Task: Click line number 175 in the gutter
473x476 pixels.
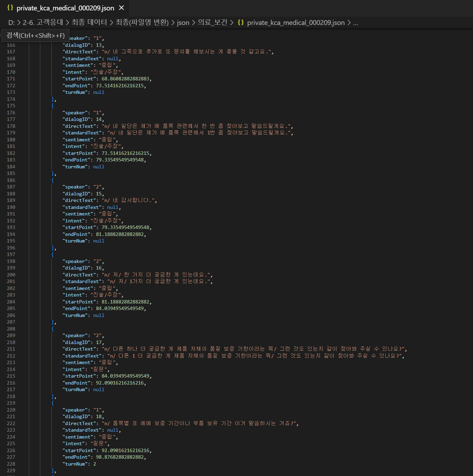Action: coord(11,106)
